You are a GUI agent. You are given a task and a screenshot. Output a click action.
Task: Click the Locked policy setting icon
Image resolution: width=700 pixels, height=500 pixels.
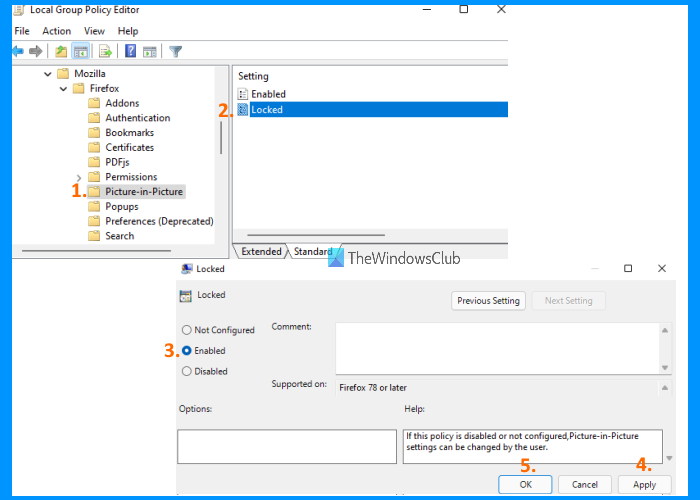click(x=242, y=109)
